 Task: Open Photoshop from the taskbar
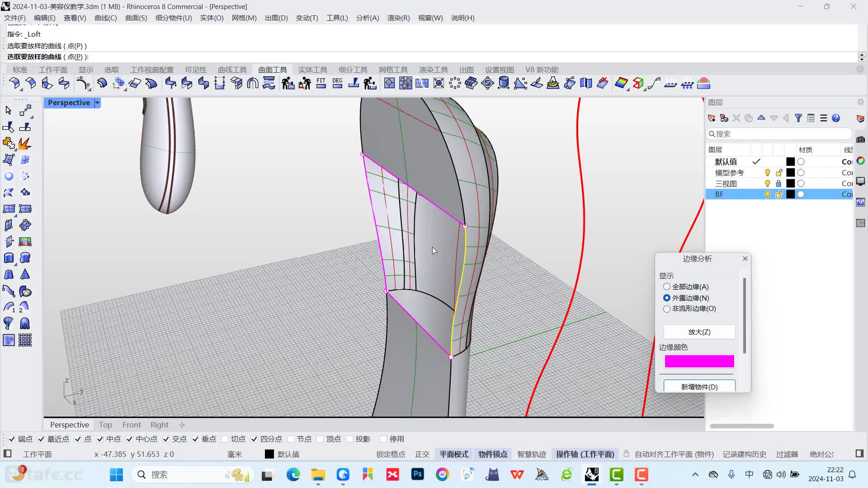(417, 474)
